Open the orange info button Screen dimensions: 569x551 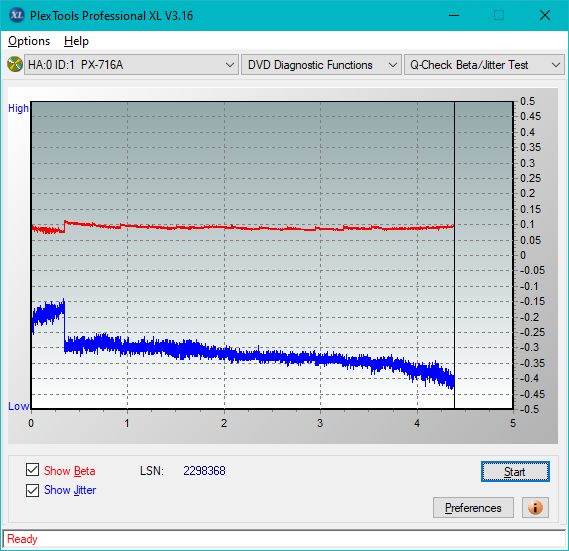(x=535, y=507)
